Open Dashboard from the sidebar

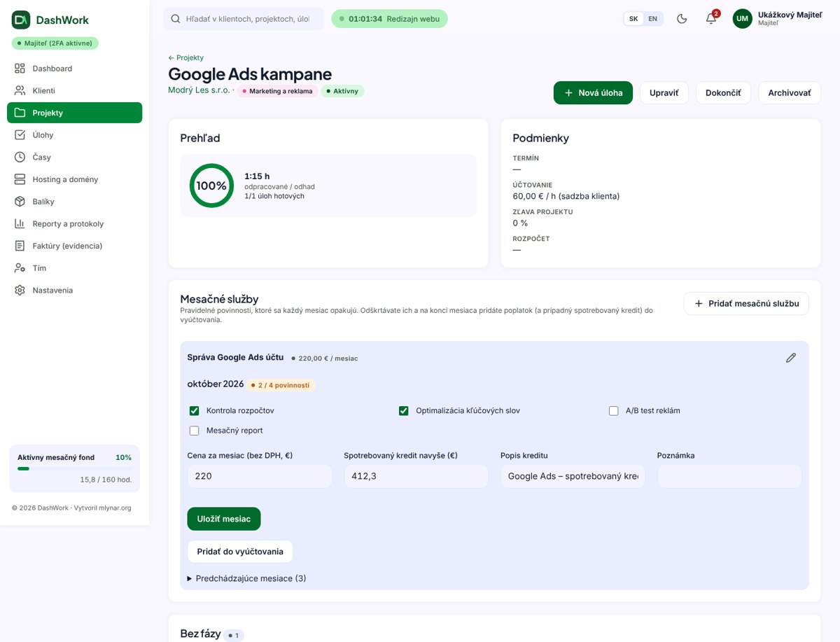tap(74, 69)
